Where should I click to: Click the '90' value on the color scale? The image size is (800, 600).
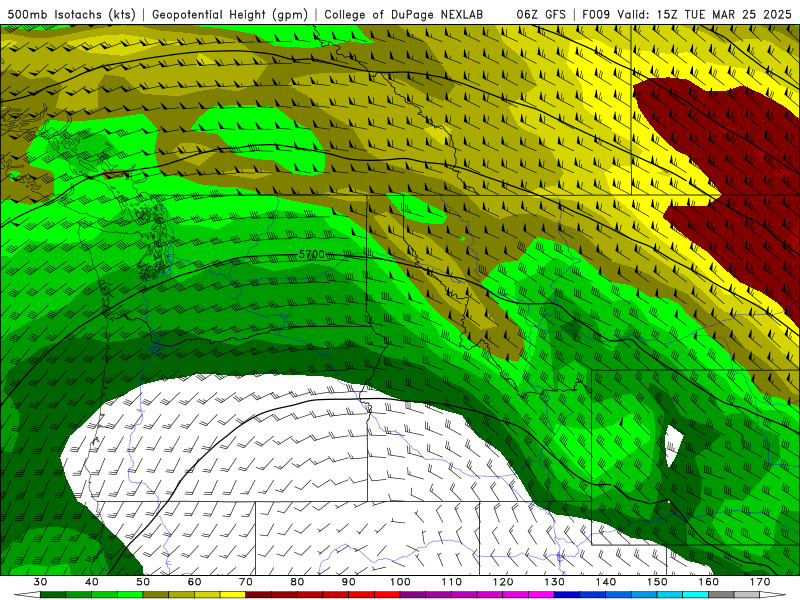[x=348, y=582]
